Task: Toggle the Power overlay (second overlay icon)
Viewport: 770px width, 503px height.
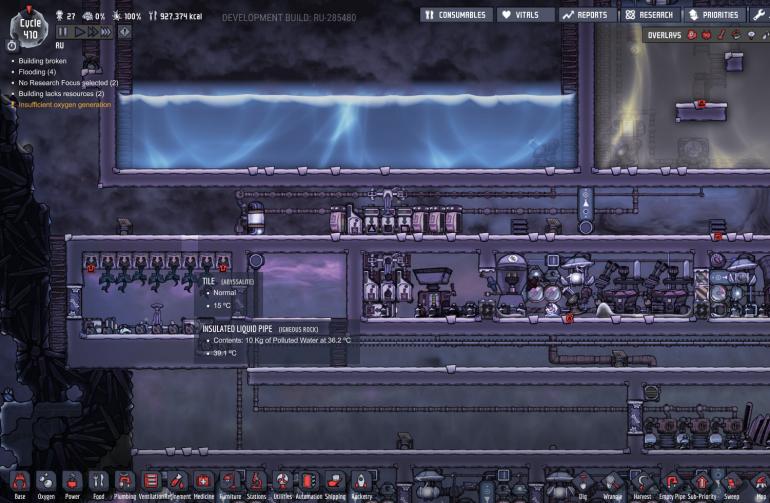Action: [x=707, y=35]
